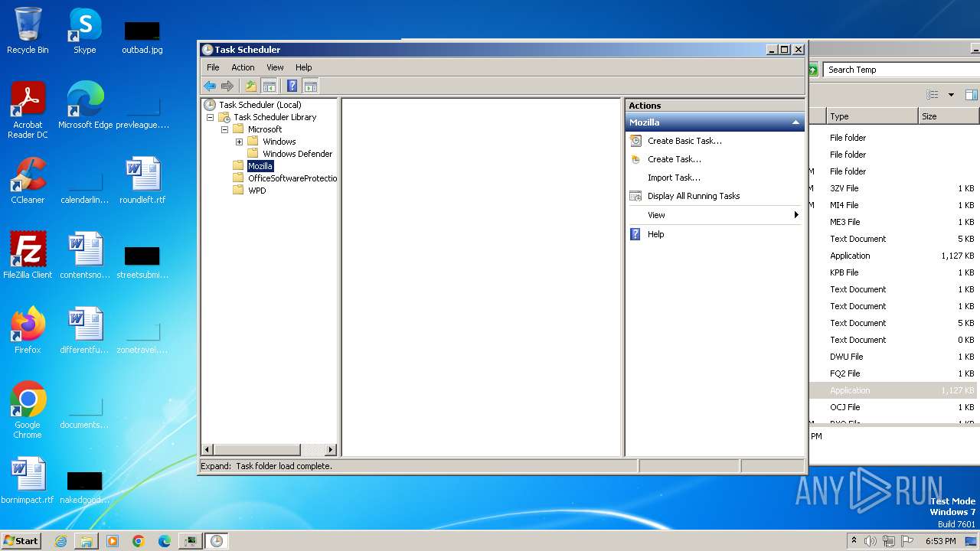Click Create Task... in Actions
Viewport: 980px width, 551px height.
click(x=675, y=159)
